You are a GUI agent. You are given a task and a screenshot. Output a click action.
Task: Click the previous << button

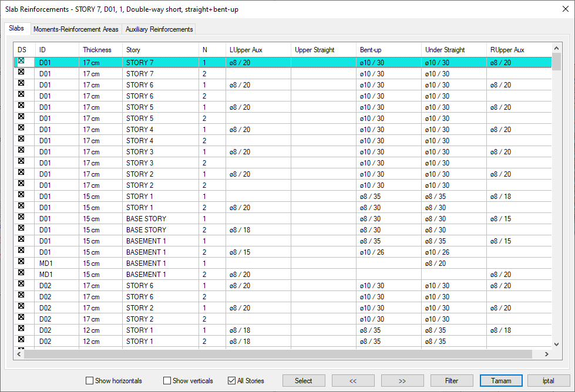pyautogui.click(x=353, y=381)
